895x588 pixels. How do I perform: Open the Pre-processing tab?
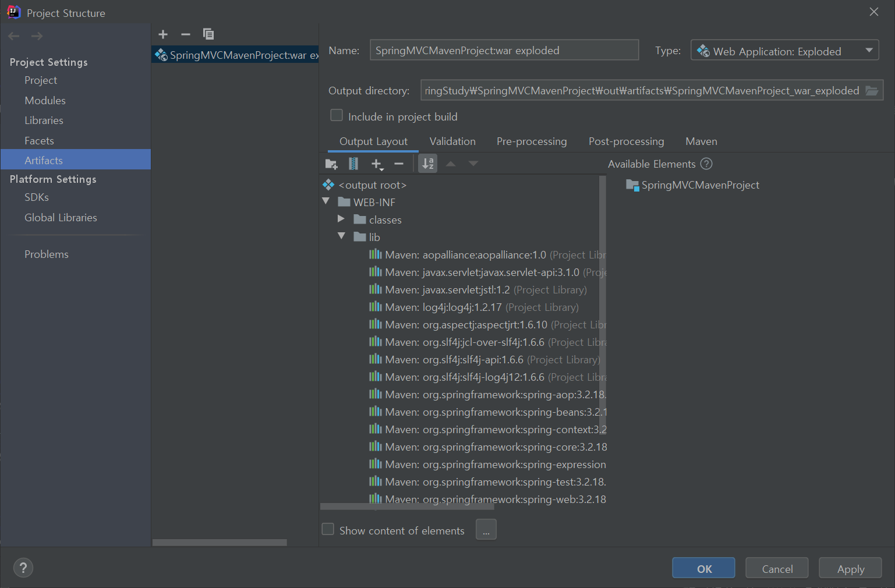pos(532,141)
